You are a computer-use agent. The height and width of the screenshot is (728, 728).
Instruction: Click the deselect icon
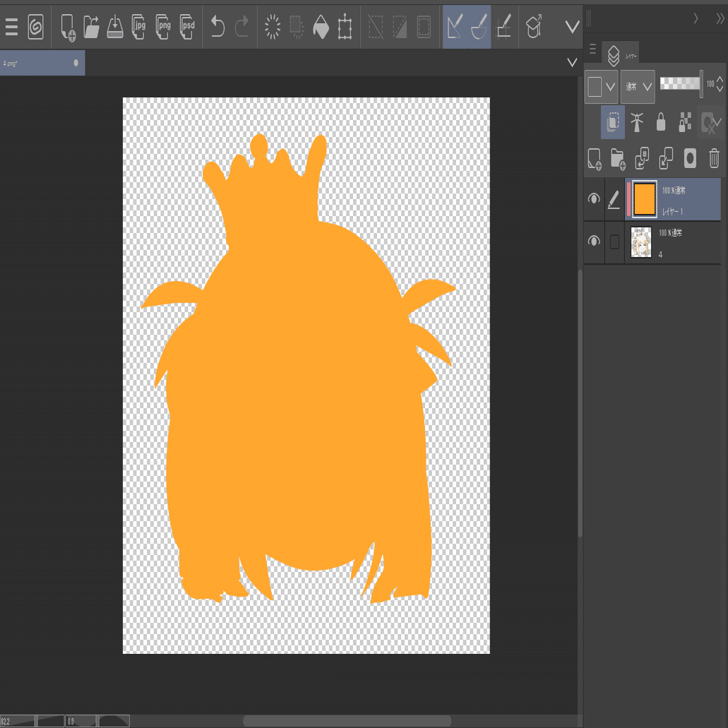click(x=376, y=26)
